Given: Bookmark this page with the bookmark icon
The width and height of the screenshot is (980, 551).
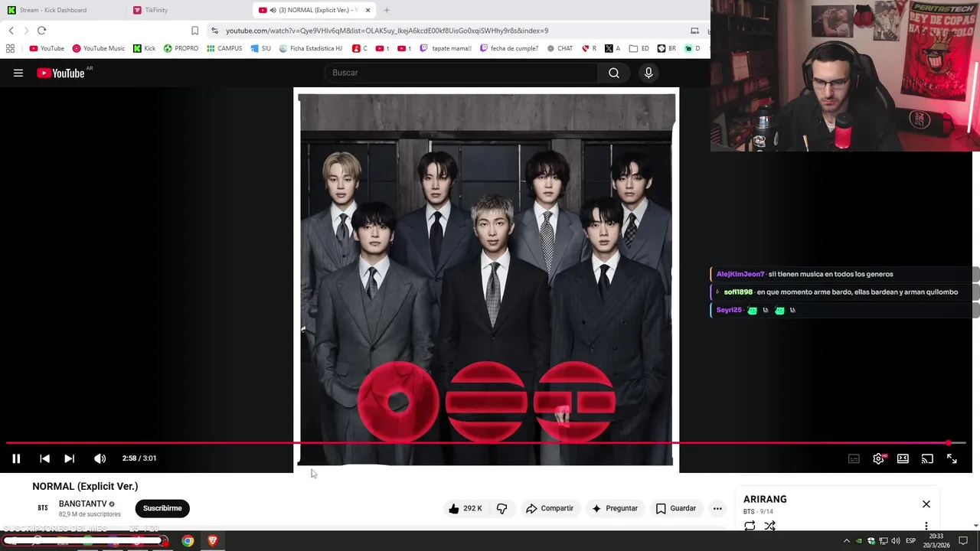Looking at the screenshot, I should [194, 31].
